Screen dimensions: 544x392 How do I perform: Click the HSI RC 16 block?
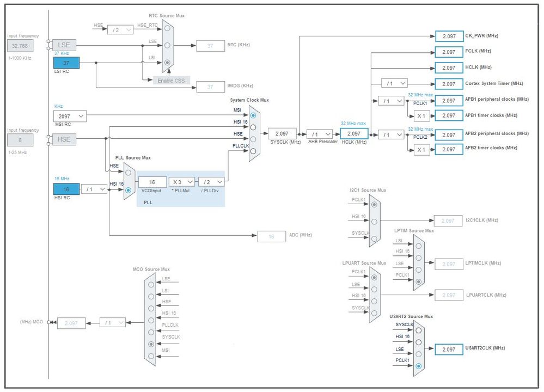pos(66,189)
